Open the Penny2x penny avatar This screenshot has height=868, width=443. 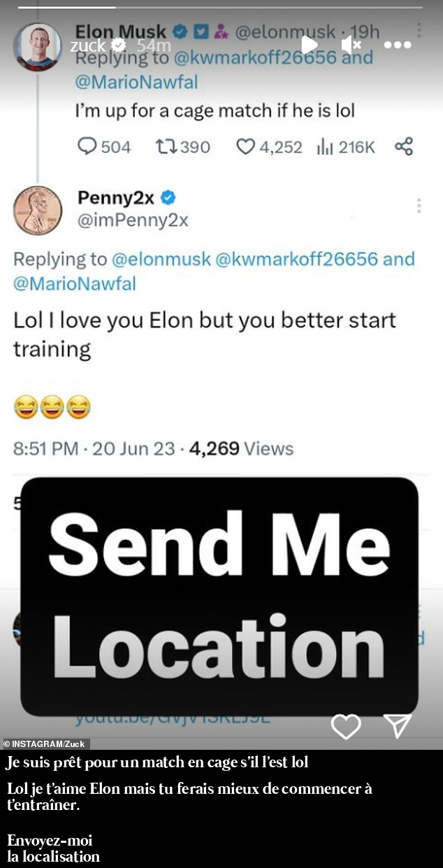[x=38, y=210]
